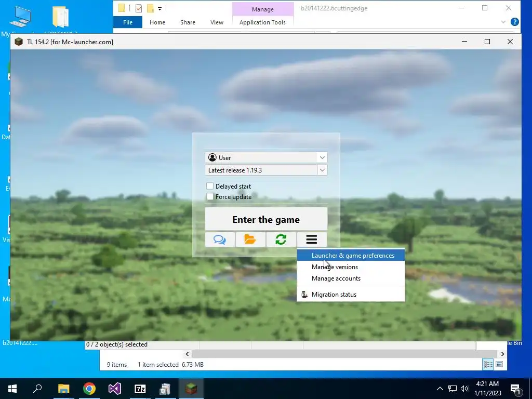Screen dimensions: 532x399
Task: Open the launcher chat/support icon button
Action: click(220, 240)
